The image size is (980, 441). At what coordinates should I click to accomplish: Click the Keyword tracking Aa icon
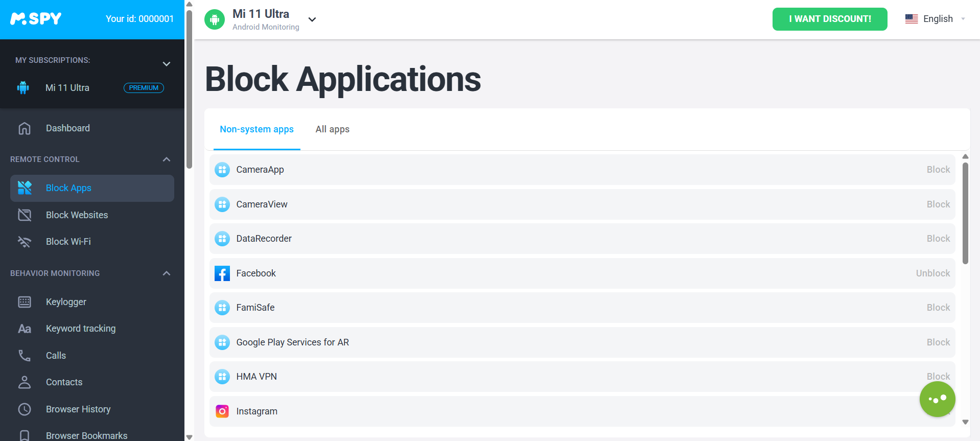pos(25,329)
